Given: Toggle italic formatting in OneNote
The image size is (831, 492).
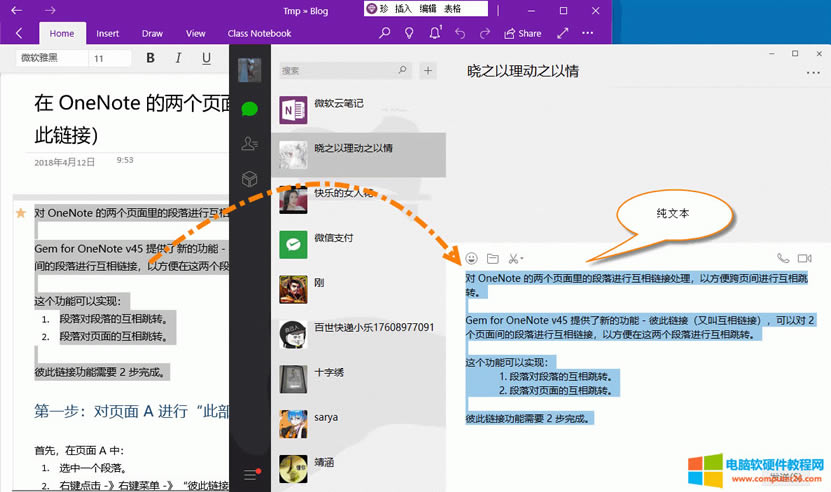Looking at the screenshot, I should 179,58.
